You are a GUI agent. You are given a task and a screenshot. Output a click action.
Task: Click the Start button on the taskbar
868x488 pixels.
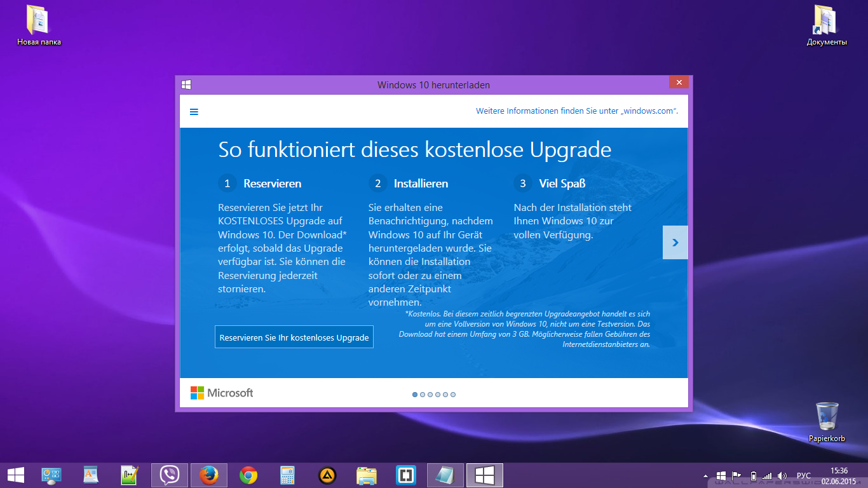point(16,475)
